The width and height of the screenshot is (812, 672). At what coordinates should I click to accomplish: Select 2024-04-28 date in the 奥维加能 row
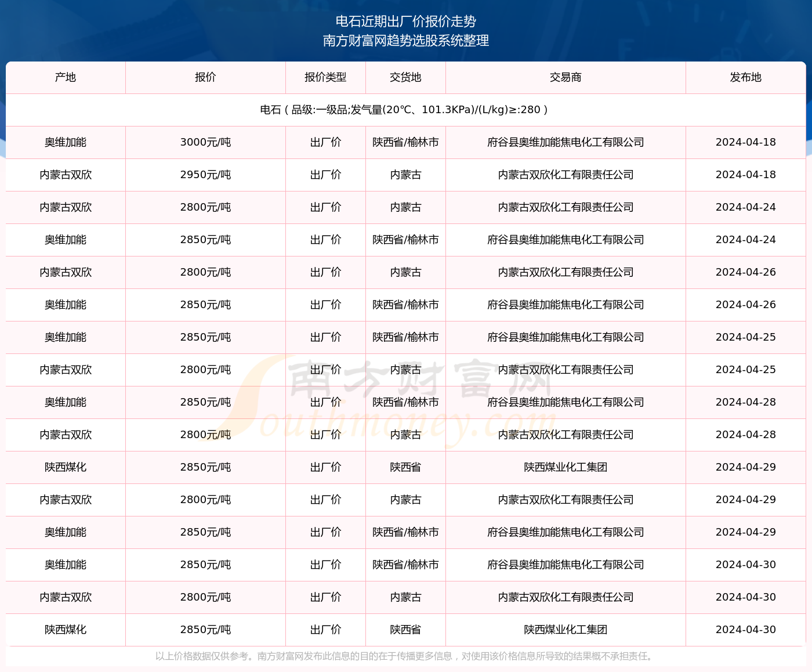coord(746,402)
